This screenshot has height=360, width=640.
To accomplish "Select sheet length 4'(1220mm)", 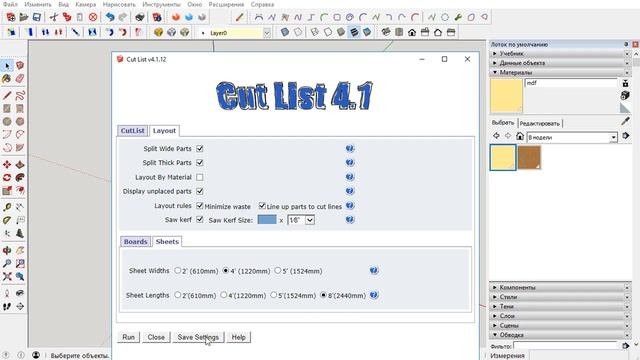I will 224,295.
